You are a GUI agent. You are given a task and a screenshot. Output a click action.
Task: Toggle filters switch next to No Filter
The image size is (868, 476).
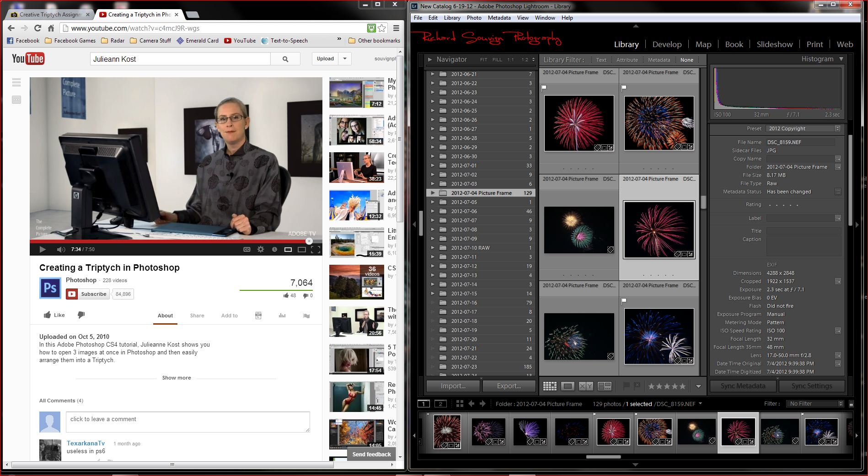[x=851, y=404]
